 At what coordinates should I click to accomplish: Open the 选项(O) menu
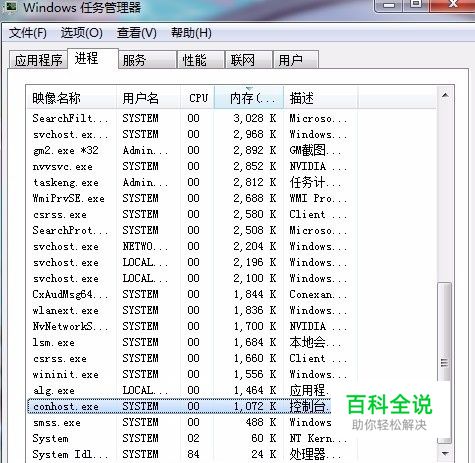click(x=82, y=33)
